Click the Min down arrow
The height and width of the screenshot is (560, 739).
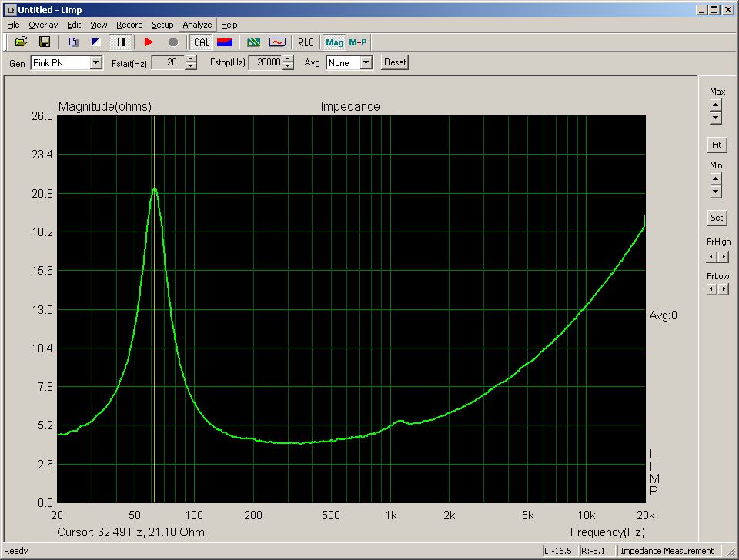pyautogui.click(x=715, y=192)
